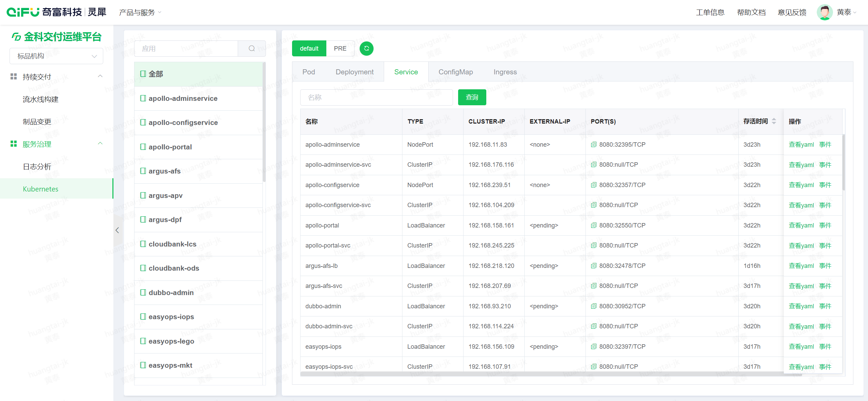Open the 标品机构 organization dropdown
The width and height of the screenshot is (868, 401).
[56, 56]
